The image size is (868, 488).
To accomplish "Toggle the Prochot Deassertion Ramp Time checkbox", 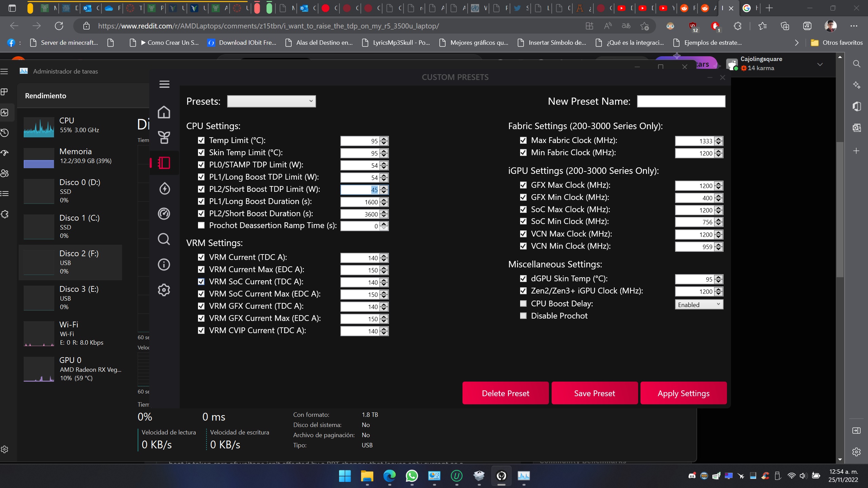I will click(201, 225).
